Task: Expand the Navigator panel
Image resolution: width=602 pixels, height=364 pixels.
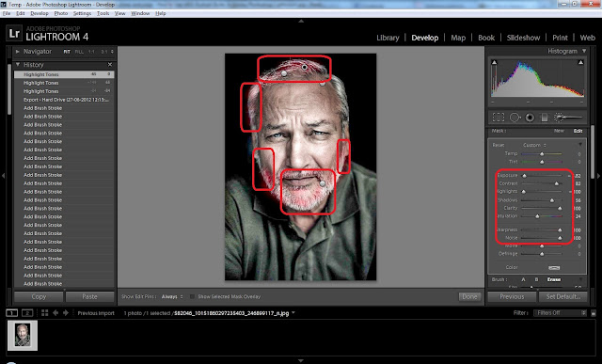Action: tap(17, 51)
